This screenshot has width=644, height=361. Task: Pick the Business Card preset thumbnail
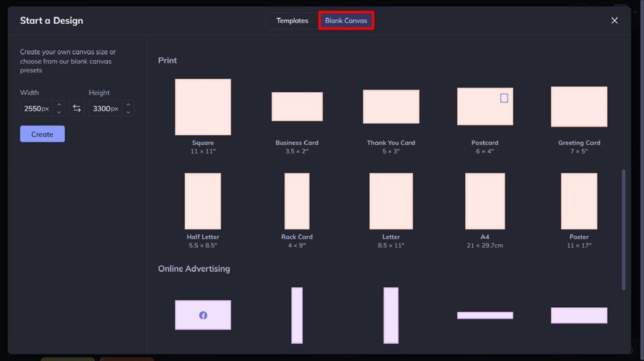[x=297, y=106]
